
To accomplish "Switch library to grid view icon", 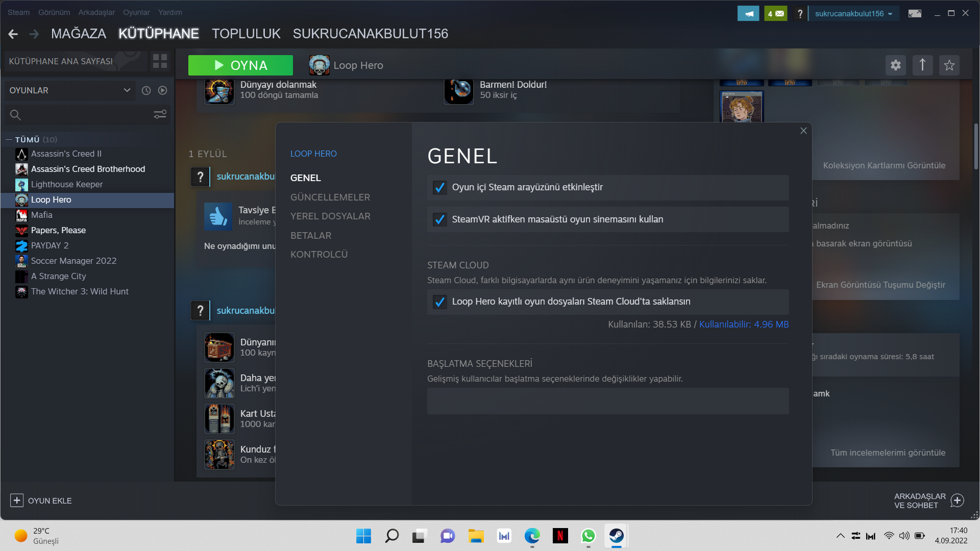I will [160, 61].
